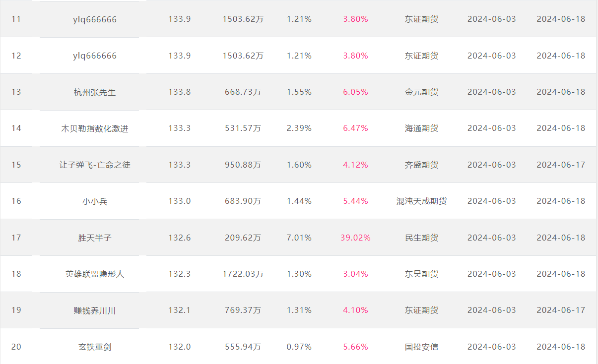Open trader 赚钱养川川 profile
This screenshot has height=364, width=598.
[x=95, y=310]
